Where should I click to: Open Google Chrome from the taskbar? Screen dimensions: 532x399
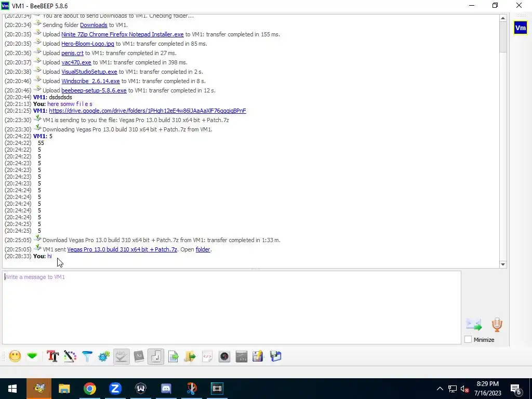[x=89, y=389]
